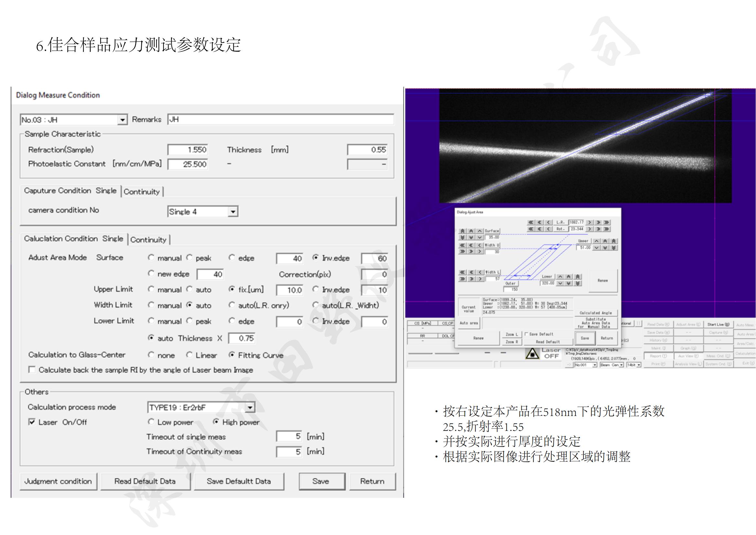This screenshot has width=756, height=535.
Task: Click the Judgment condition button
Action: point(58,481)
